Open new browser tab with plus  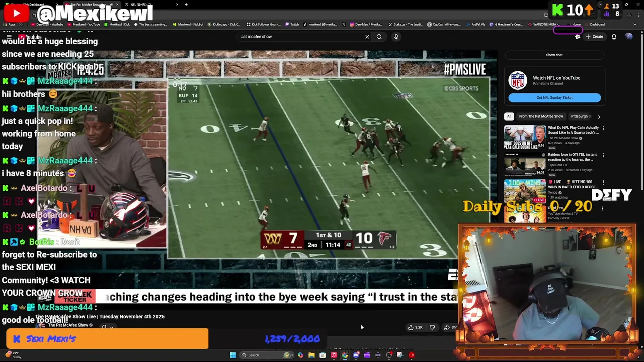[186, 5]
